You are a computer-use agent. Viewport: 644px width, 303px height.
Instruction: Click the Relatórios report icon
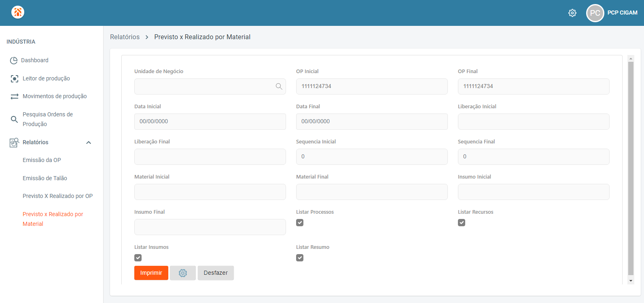14,142
